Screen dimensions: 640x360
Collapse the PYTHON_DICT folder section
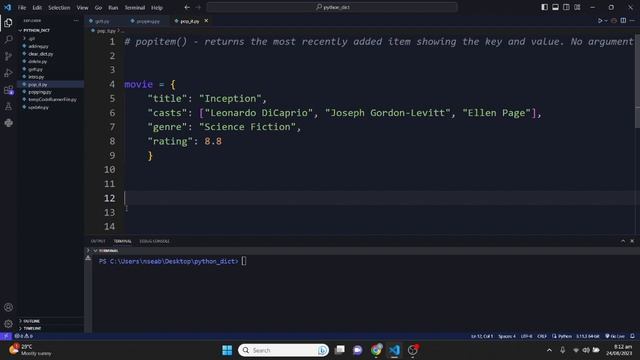[36, 30]
